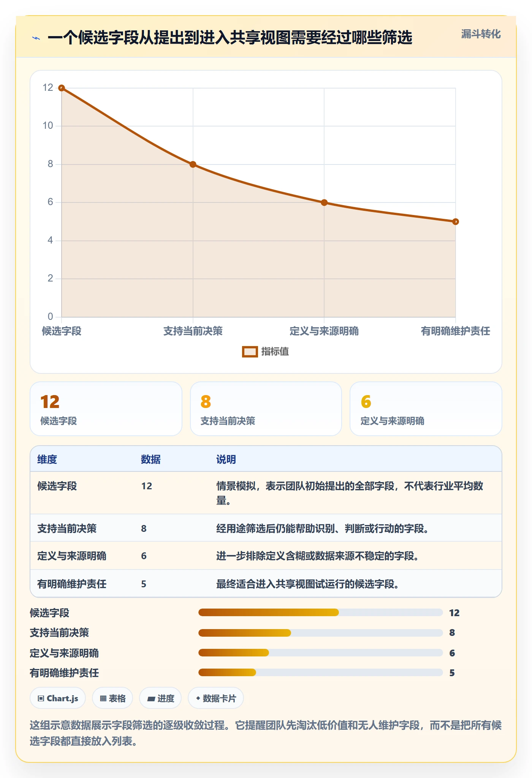Click the 数据卡片 tag chip

pyautogui.click(x=216, y=698)
